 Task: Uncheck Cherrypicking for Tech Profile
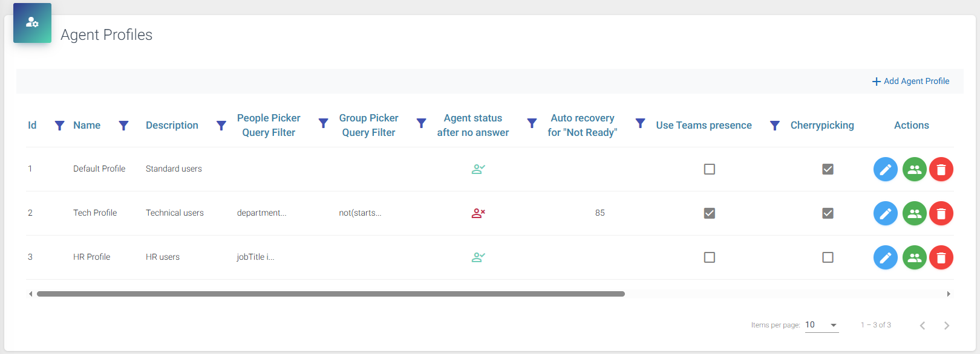tap(828, 213)
